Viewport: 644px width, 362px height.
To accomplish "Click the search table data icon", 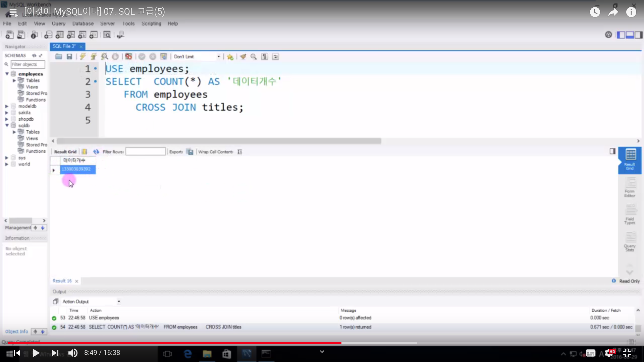I will tap(107, 35).
